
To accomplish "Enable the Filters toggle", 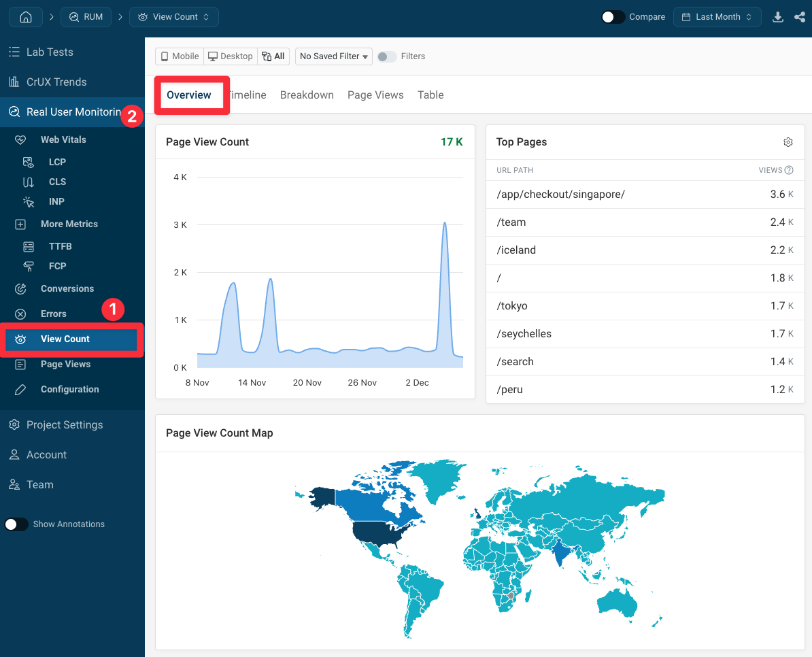I will point(386,56).
